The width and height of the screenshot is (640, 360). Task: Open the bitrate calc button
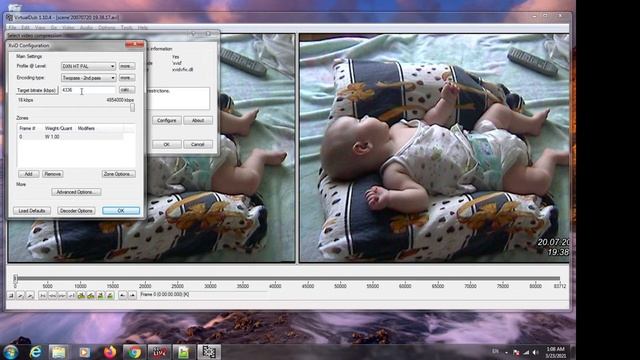[x=127, y=89]
